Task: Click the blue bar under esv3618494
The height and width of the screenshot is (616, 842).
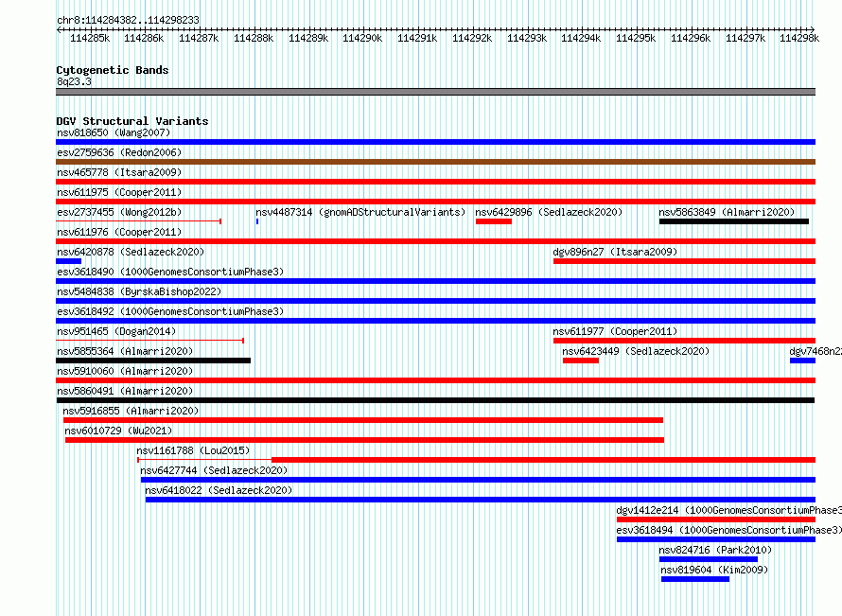Action: [716, 539]
